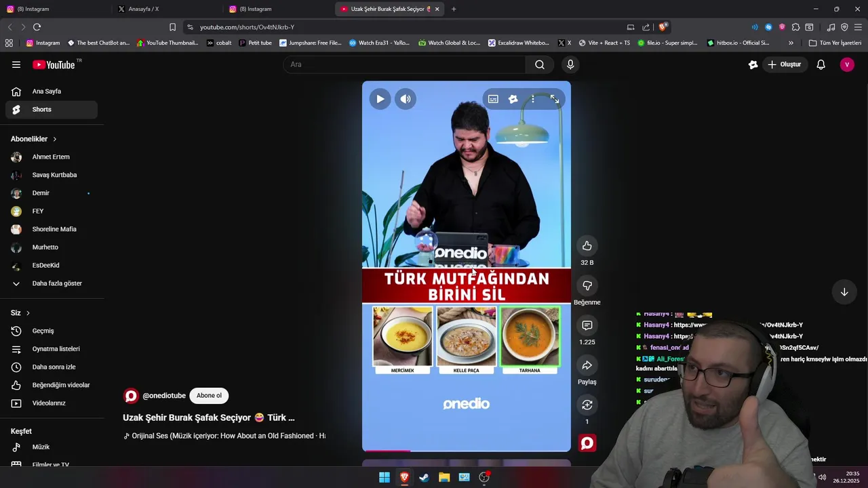Click the sparkle icon left of Oluştur
868x488 pixels.
click(x=753, y=64)
